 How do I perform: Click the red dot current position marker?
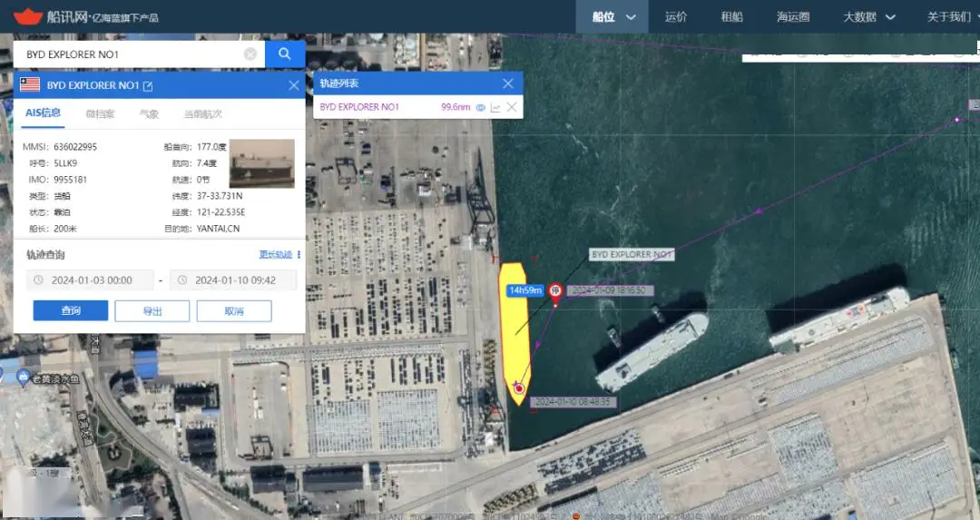point(519,388)
